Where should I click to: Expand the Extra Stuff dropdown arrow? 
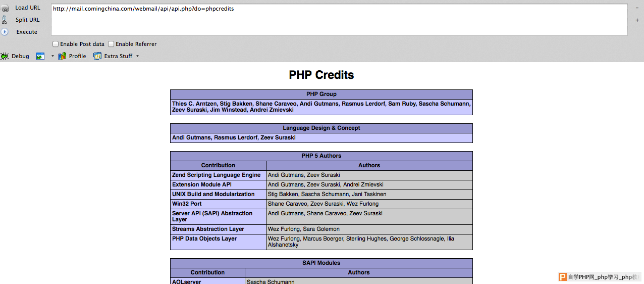[x=137, y=56]
